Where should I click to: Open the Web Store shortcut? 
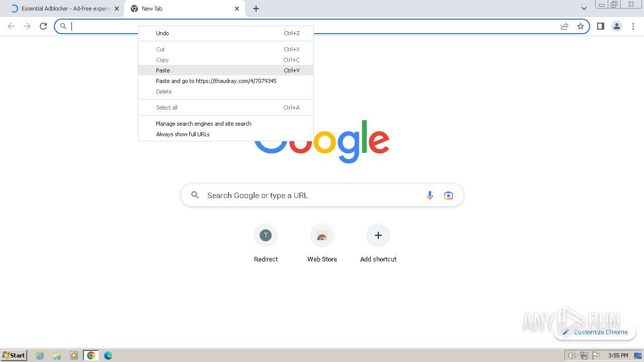[322, 244]
